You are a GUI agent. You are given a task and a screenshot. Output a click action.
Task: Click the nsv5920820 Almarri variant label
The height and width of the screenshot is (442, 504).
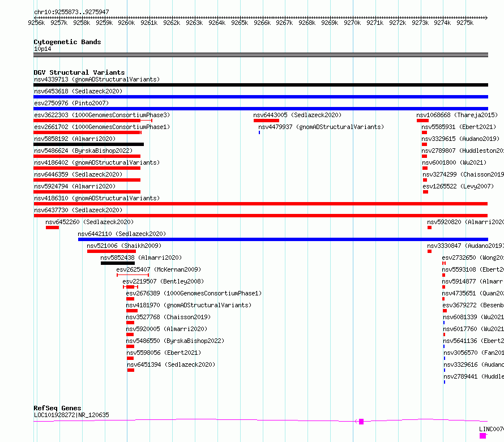click(465, 222)
